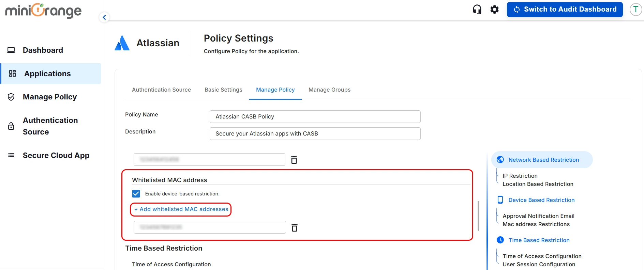Click Switch to Audit Dashboard button
The height and width of the screenshot is (270, 644).
(565, 10)
